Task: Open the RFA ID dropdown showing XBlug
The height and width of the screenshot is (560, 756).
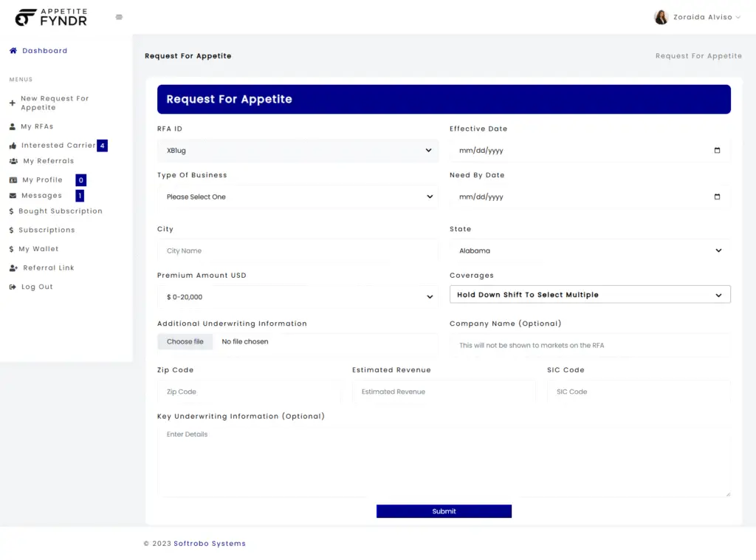Action: tap(298, 151)
